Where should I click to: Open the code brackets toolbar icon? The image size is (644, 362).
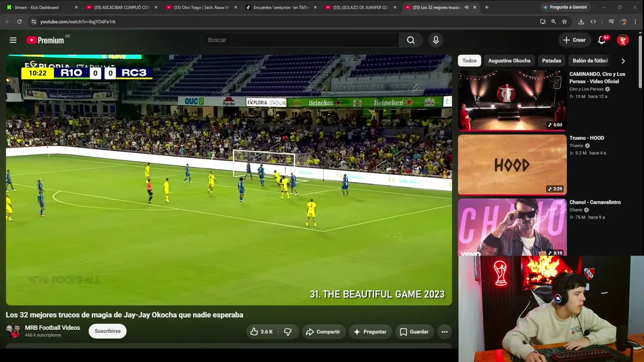[x=593, y=22]
